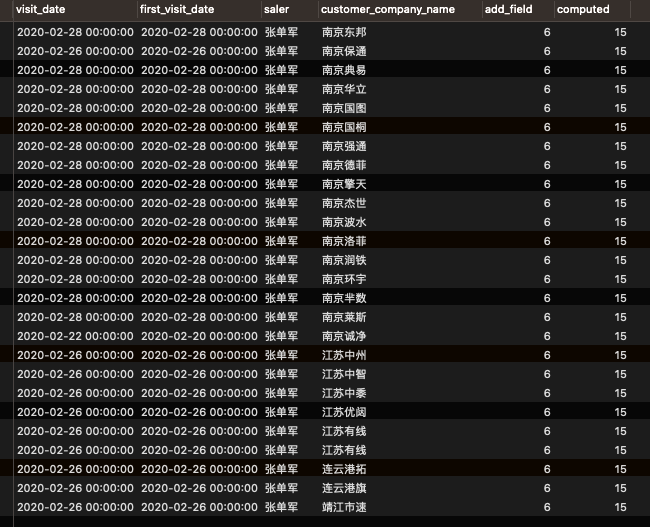Click computed value 15 in 南京国图 row

point(620,108)
